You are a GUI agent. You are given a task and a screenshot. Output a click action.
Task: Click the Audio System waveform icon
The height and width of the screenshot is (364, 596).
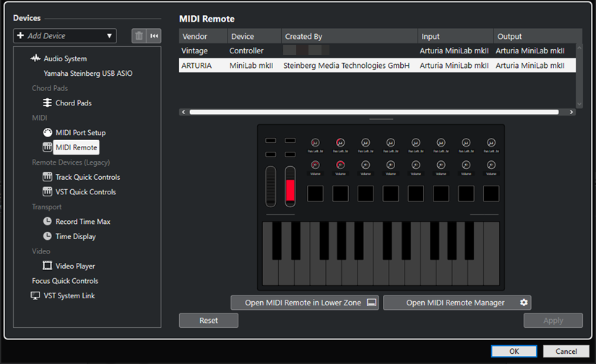pos(35,58)
